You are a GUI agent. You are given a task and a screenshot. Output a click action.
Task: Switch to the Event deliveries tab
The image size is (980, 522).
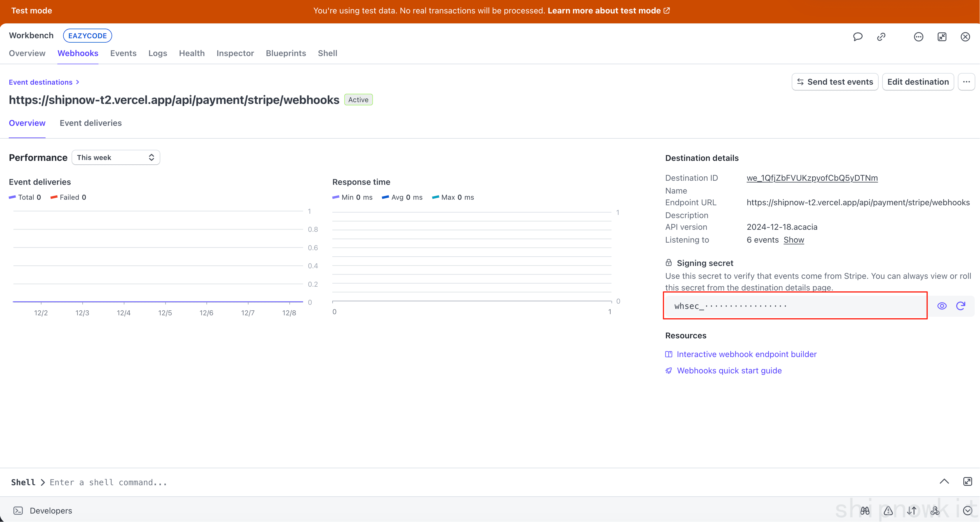91,123
